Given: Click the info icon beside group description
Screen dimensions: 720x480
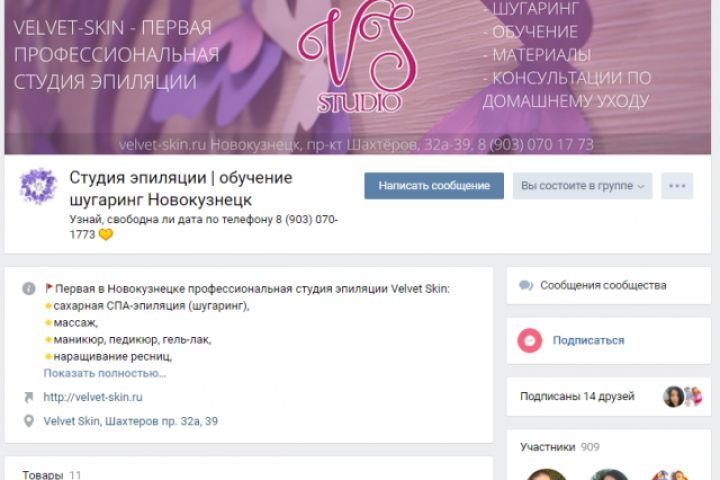Looking at the screenshot, I should tap(28, 288).
